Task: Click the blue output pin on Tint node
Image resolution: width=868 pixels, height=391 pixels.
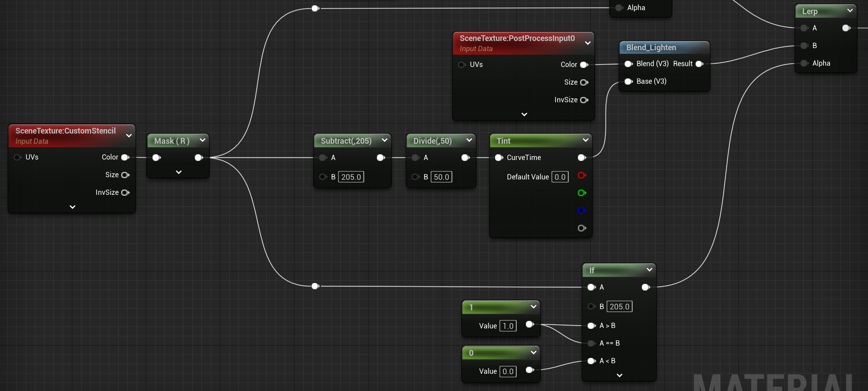Action: (581, 211)
